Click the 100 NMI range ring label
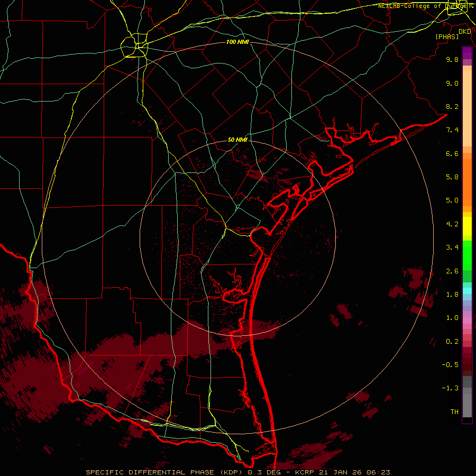 coord(237,42)
